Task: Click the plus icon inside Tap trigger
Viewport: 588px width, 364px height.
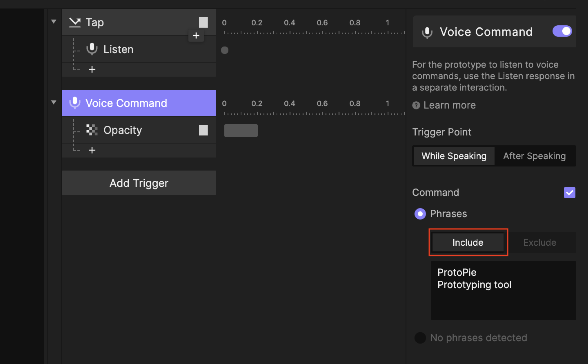Action: tap(196, 36)
